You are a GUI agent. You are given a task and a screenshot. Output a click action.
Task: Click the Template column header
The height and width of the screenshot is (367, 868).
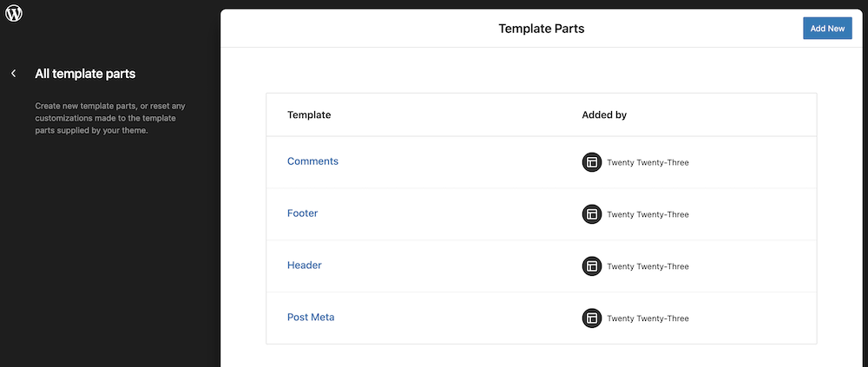click(x=309, y=115)
